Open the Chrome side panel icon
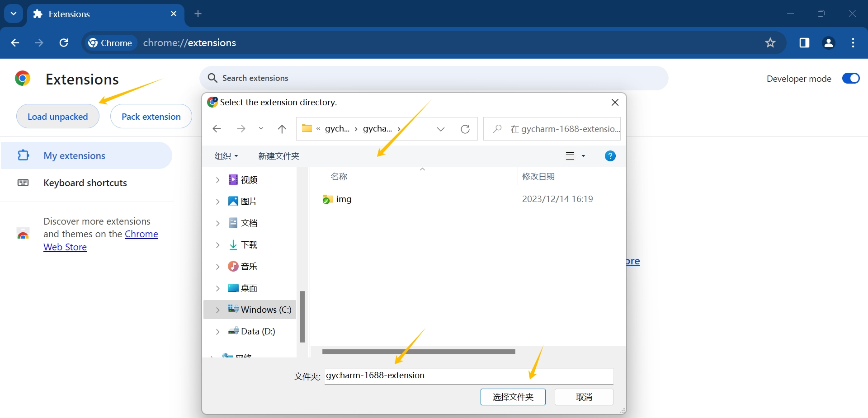Screen dimensions: 868x418 [x=804, y=42]
